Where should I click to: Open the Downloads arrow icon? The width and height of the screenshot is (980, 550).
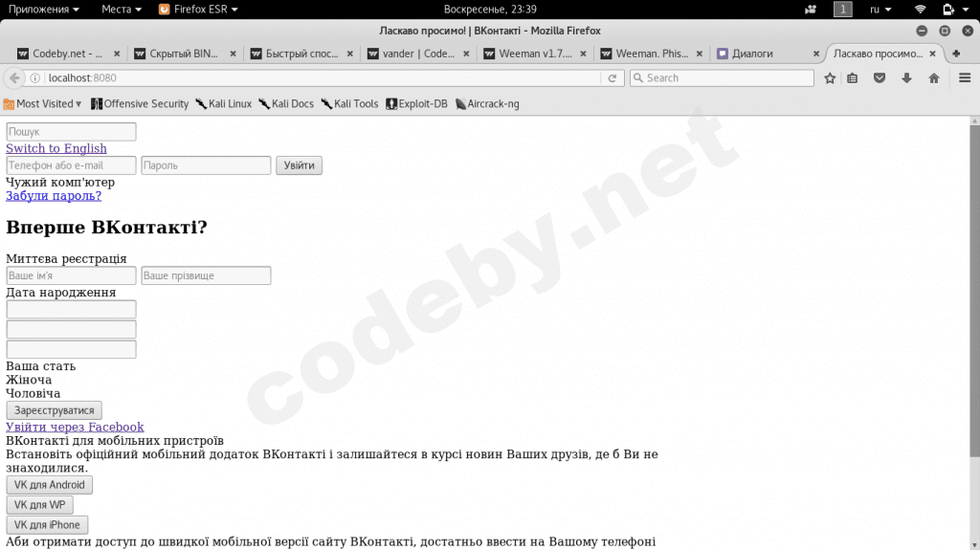point(907,78)
